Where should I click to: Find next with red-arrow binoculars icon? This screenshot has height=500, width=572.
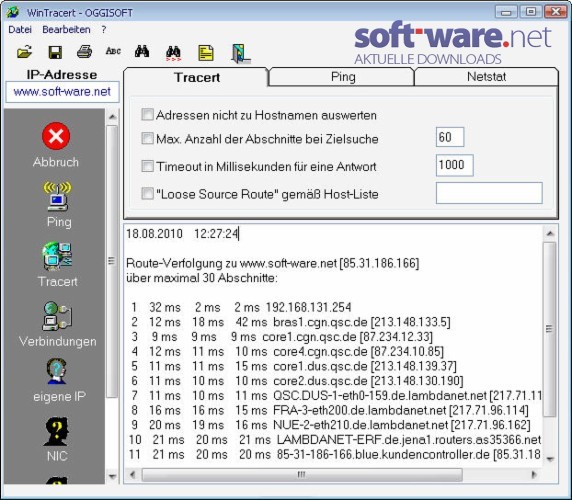pyautogui.click(x=173, y=53)
